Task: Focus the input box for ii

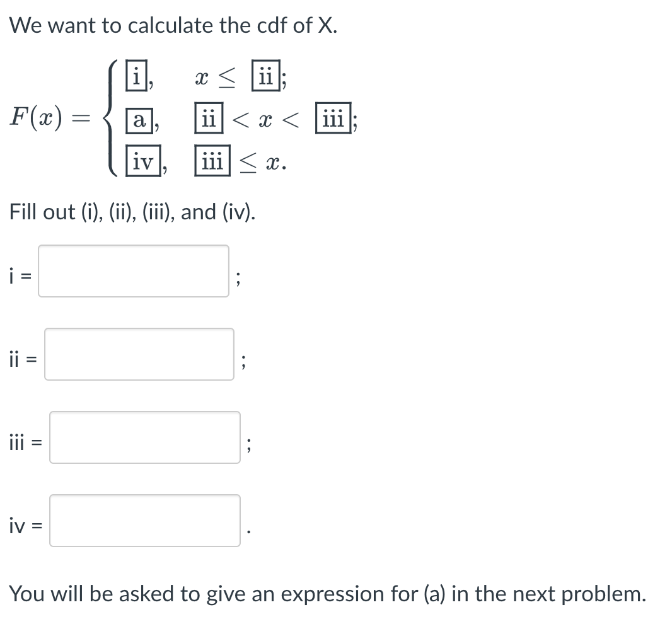Action: point(139,354)
